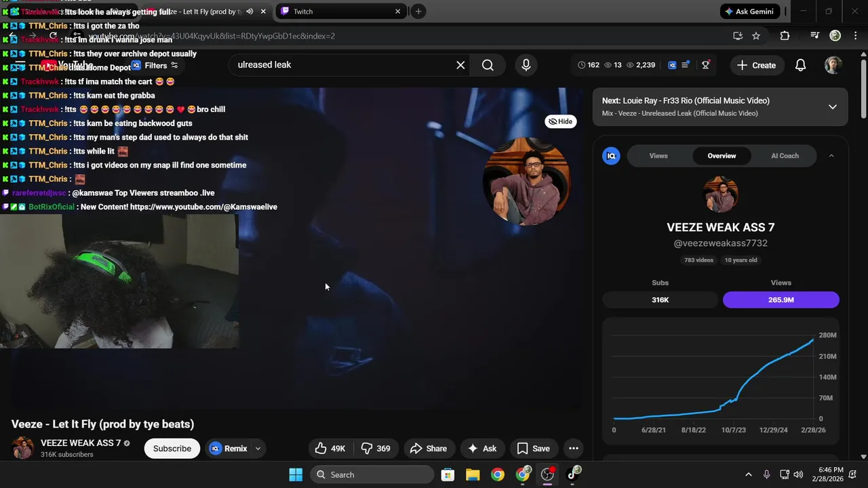The width and height of the screenshot is (868, 488).
Task: Click channel avatar next to Subscribe
Action: tap(22, 449)
